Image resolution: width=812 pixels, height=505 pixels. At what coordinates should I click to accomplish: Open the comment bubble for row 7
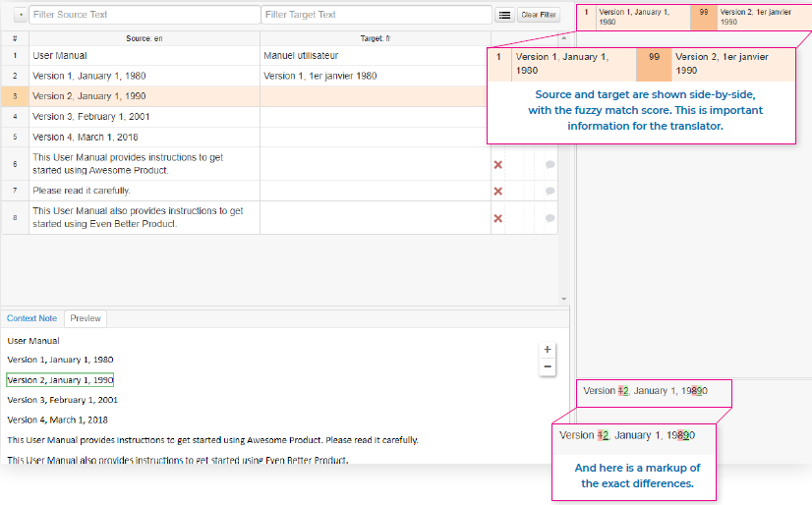[x=550, y=191]
